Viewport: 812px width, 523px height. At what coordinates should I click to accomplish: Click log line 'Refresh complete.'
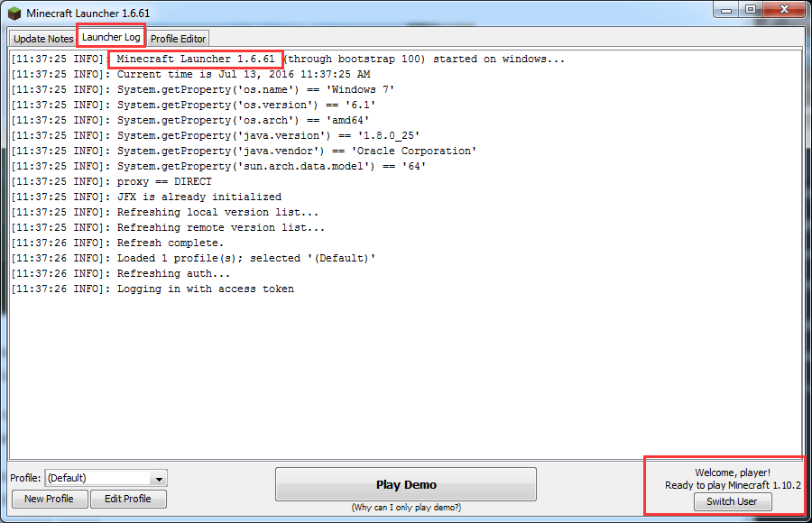(117, 243)
